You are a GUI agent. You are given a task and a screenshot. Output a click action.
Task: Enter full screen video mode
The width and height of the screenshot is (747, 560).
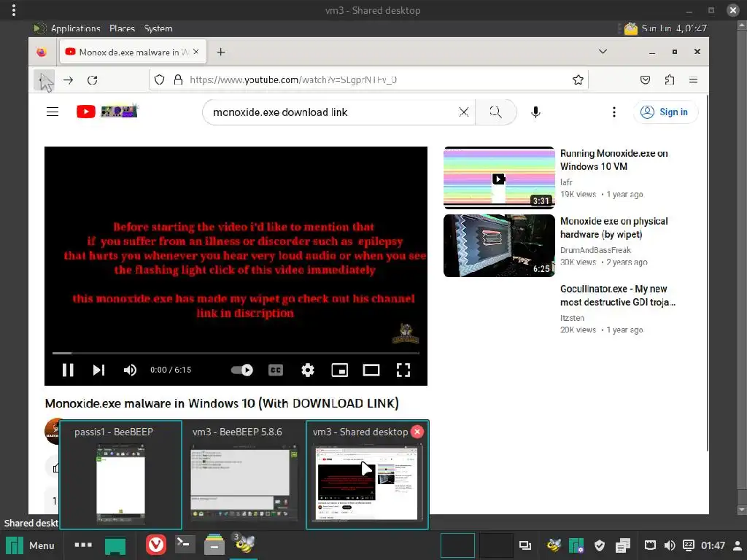point(403,370)
